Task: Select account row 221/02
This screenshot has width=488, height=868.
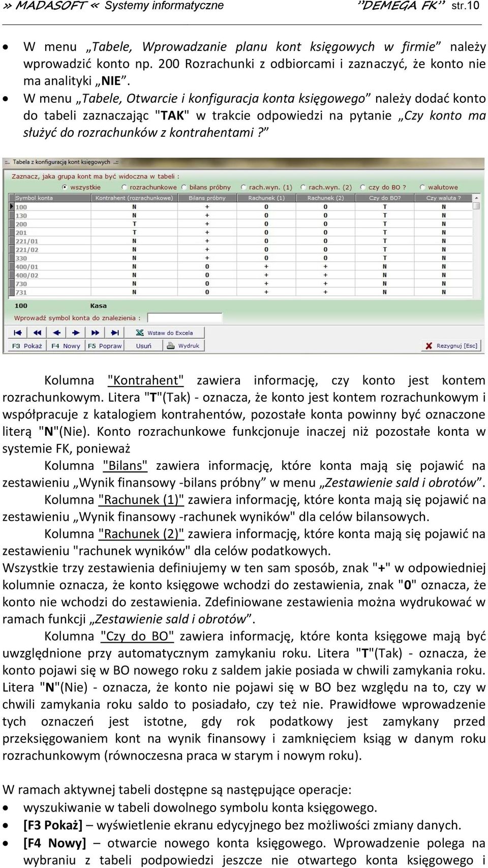Action: (x=241, y=250)
